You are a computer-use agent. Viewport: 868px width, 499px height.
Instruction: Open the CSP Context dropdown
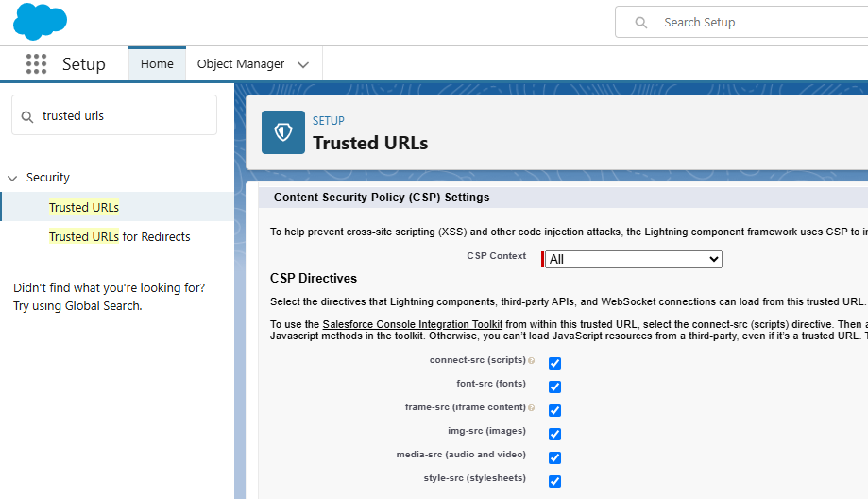coord(633,259)
